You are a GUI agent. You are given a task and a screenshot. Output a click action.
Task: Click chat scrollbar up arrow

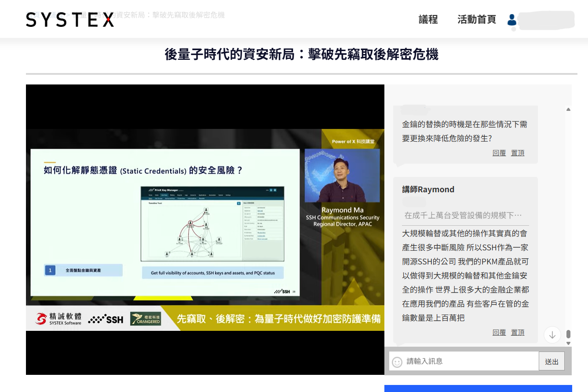click(568, 109)
